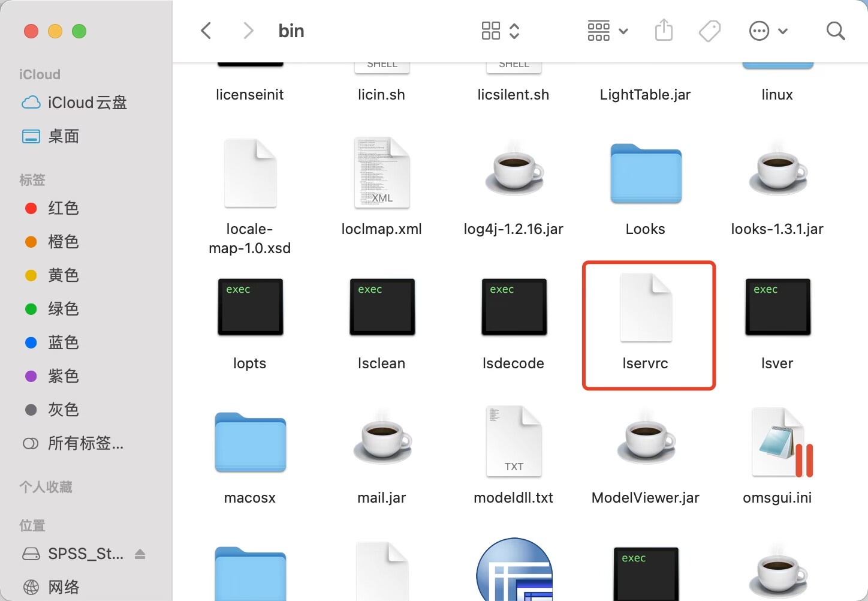Select the log4j-1.2.16.jar icon
Image resolution: width=868 pixels, height=601 pixels.
(x=514, y=169)
